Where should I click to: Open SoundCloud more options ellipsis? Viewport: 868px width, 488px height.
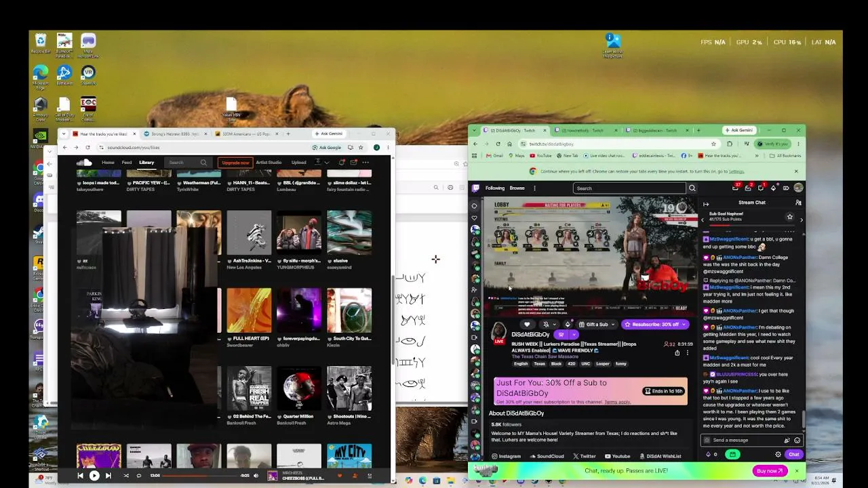(x=366, y=163)
